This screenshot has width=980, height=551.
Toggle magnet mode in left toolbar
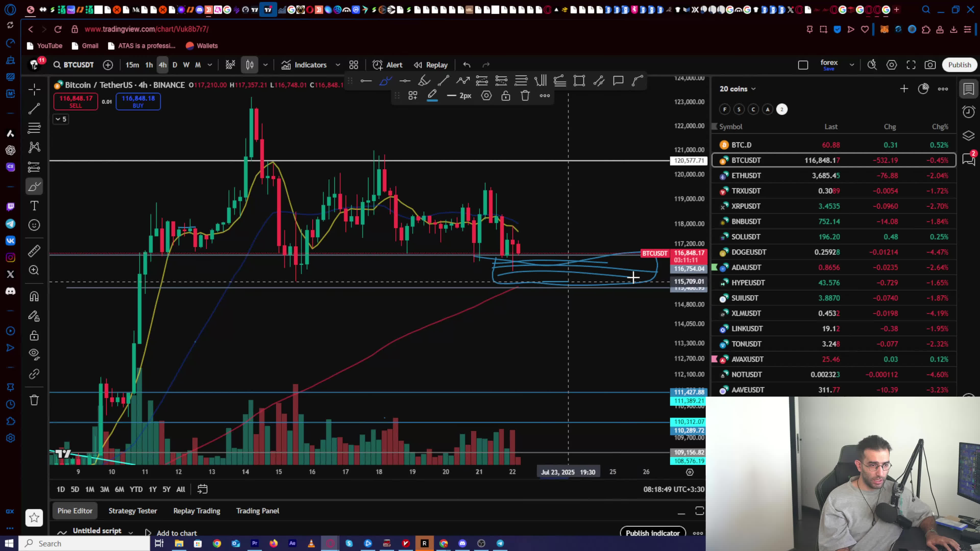[x=34, y=297]
